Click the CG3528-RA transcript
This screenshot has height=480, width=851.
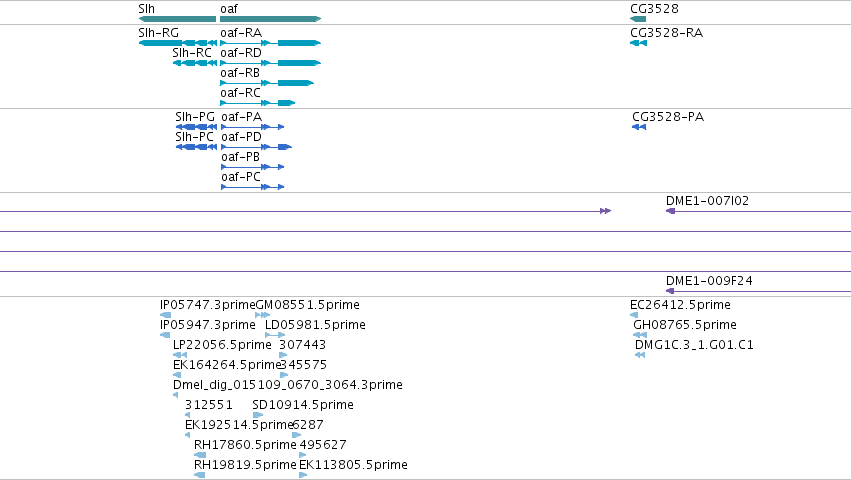pyautogui.click(x=638, y=43)
